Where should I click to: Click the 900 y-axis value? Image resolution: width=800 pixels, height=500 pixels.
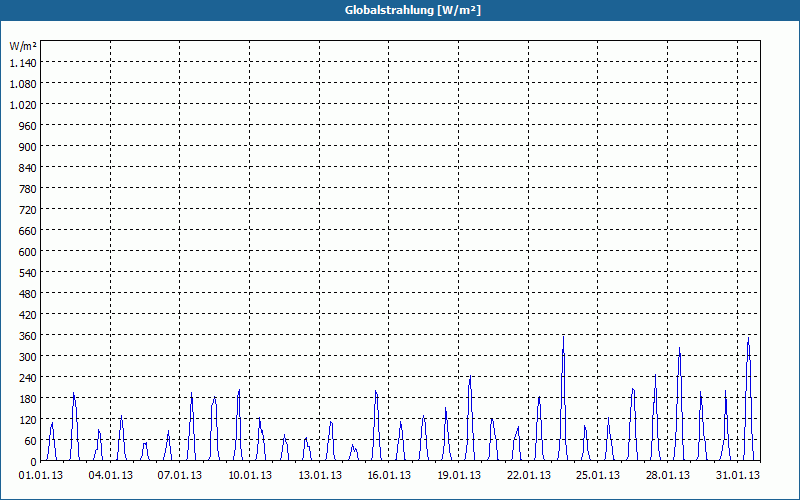pyautogui.click(x=28, y=146)
